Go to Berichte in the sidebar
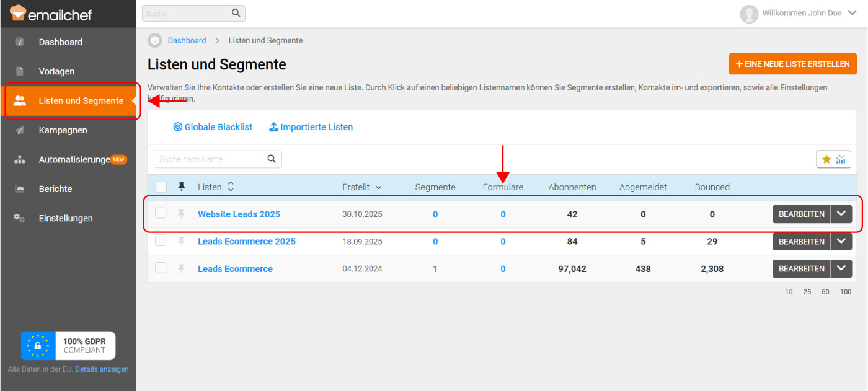 tap(55, 189)
